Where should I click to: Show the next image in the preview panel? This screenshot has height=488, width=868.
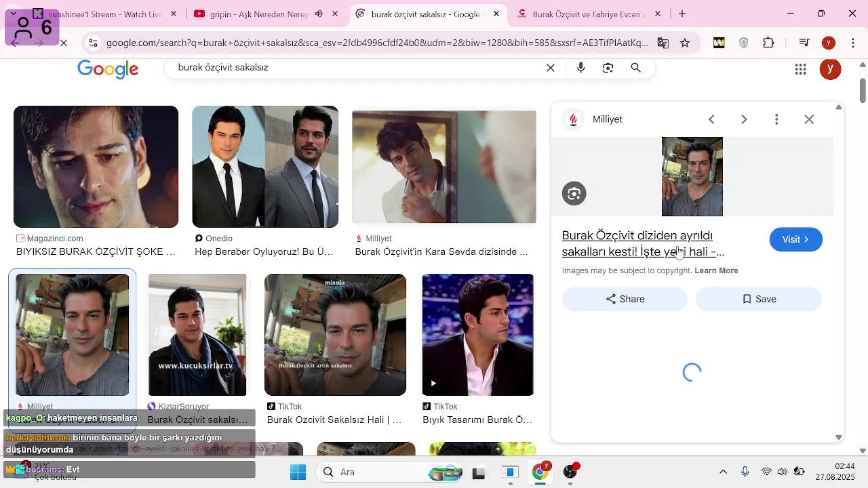tap(744, 119)
